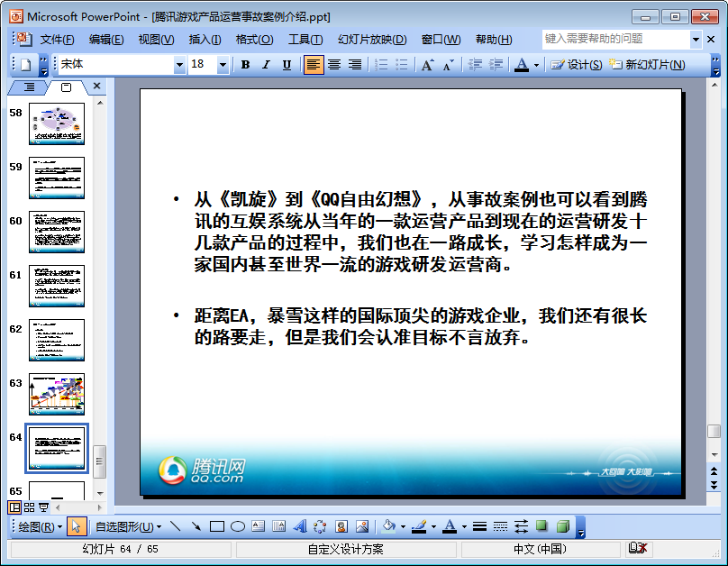Open the 编辑(E) menu

coord(106,40)
